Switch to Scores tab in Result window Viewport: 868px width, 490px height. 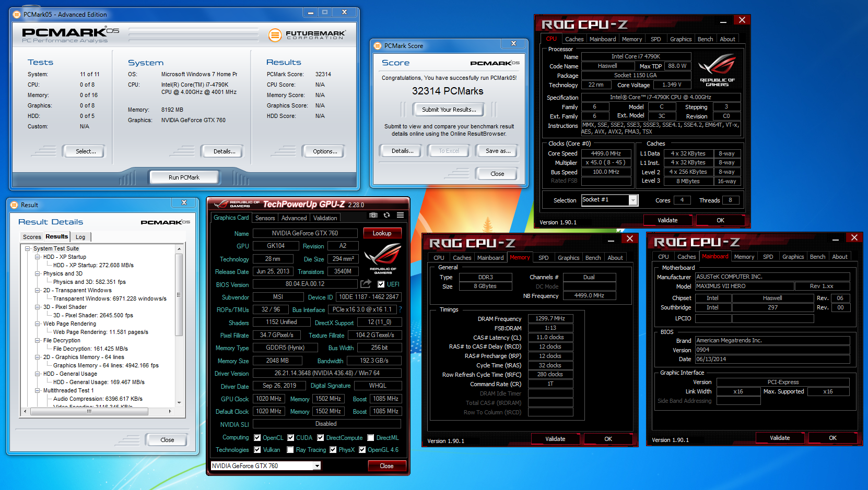pos(32,237)
